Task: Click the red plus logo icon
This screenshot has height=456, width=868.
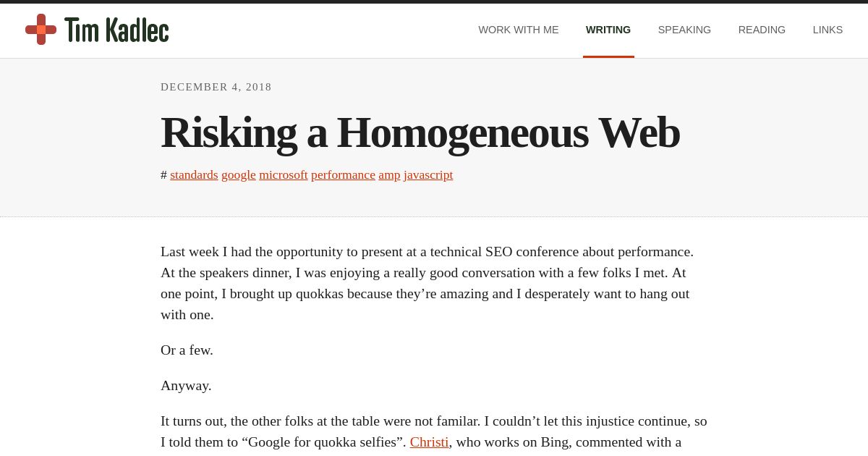Action: click(41, 30)
